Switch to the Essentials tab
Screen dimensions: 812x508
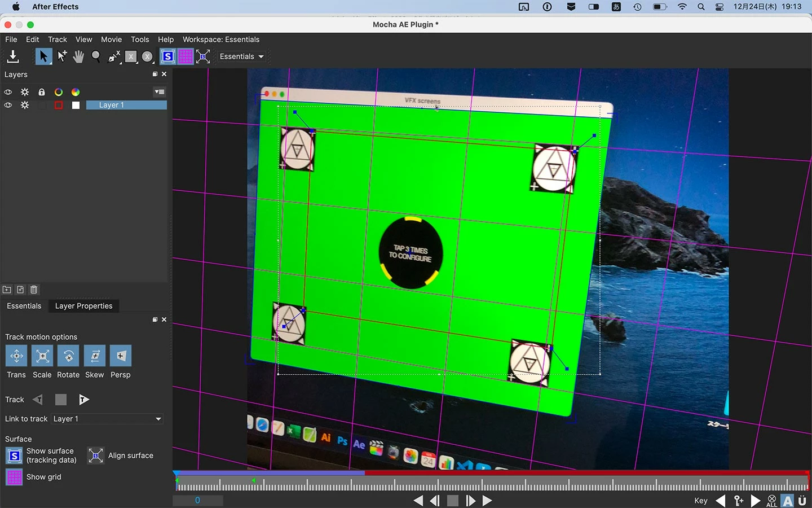(x=24, y=306)
